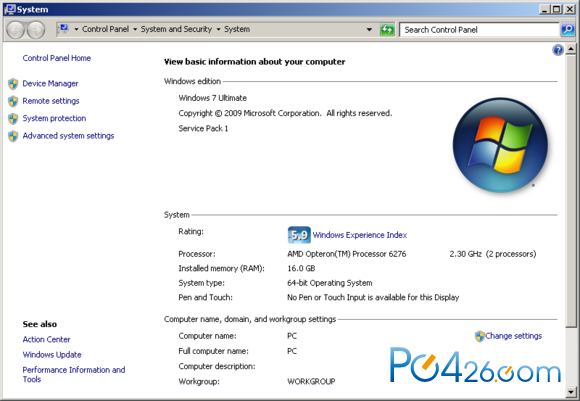580x401 pixels.
Task: Click the Forward navigation arrow button
Action: [36, 30]
